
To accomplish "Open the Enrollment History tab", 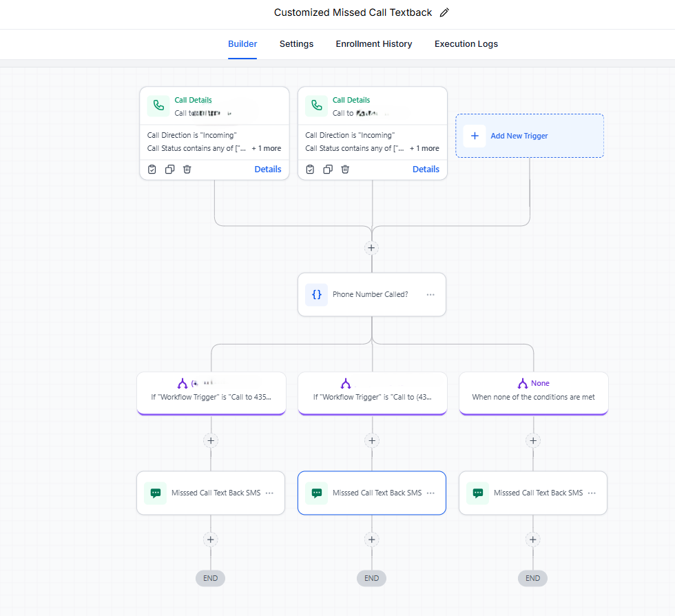I will (x=373, y=44).
